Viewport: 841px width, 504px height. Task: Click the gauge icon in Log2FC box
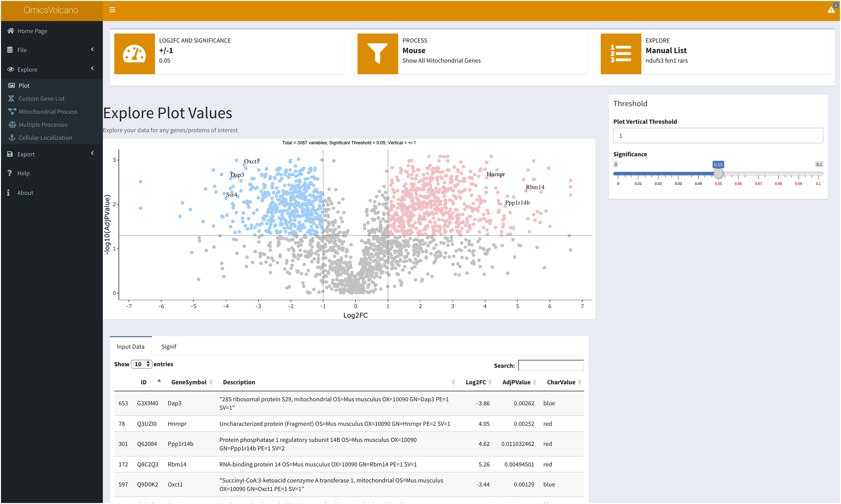pyautogui.click(x=134, y=54)
